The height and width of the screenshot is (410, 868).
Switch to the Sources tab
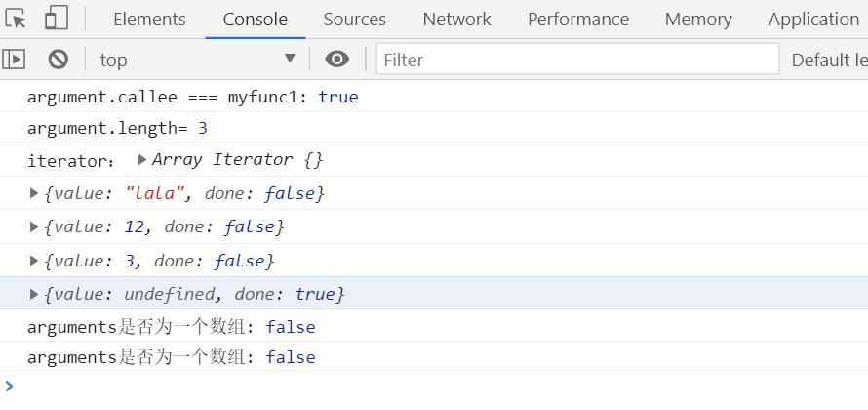[354, 20]
